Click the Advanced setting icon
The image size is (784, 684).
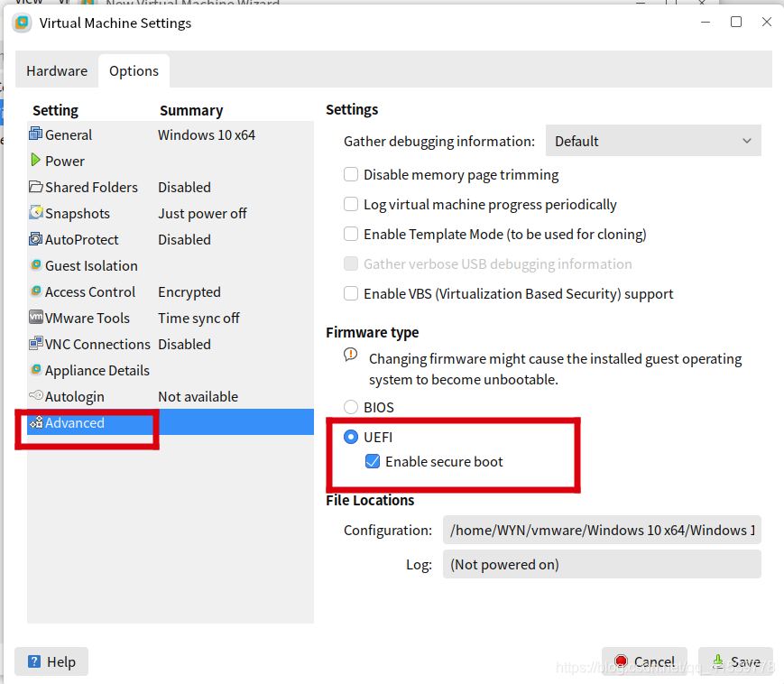tap(36, 423)
